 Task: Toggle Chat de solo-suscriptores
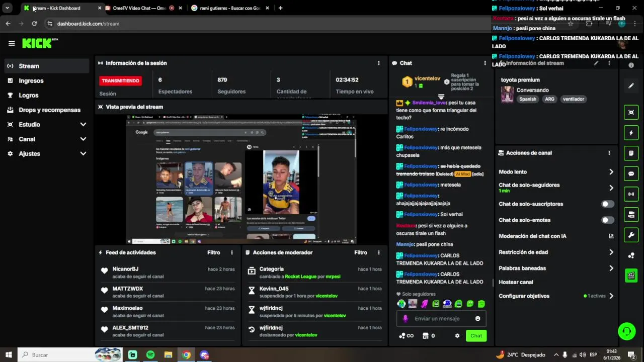tap(608, 204)
